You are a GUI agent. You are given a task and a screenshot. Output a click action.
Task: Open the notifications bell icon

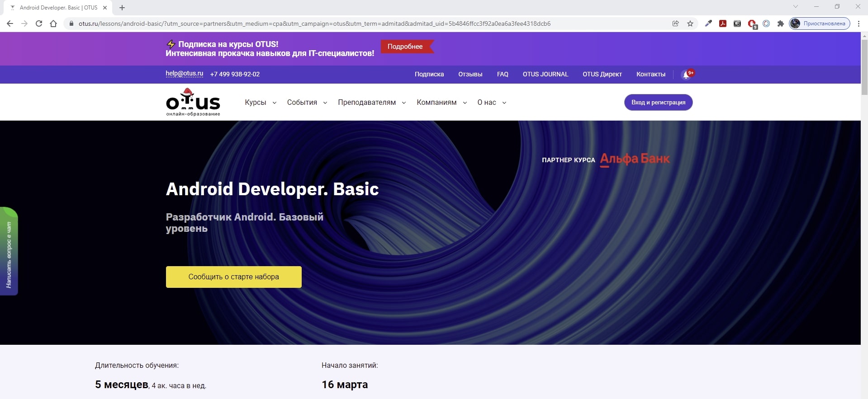click(687, 75)
